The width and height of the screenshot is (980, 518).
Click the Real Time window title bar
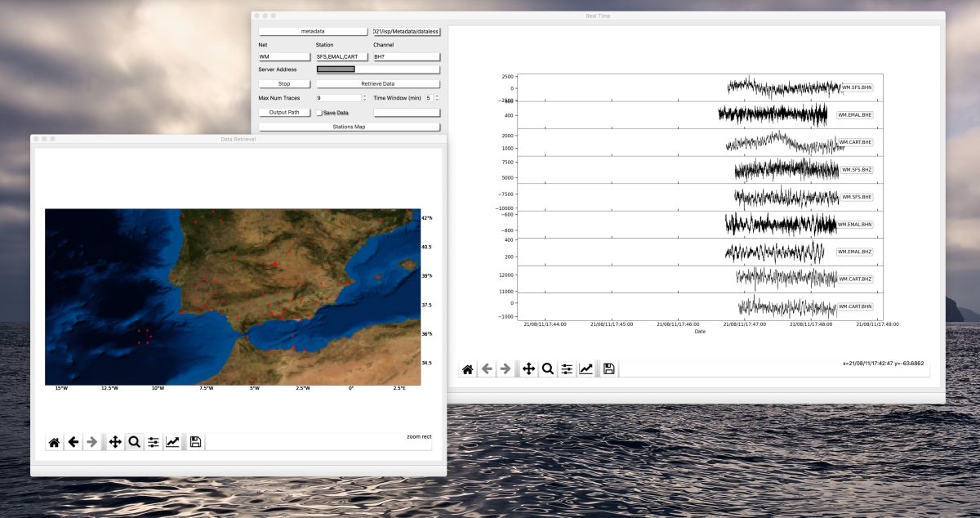598,16
